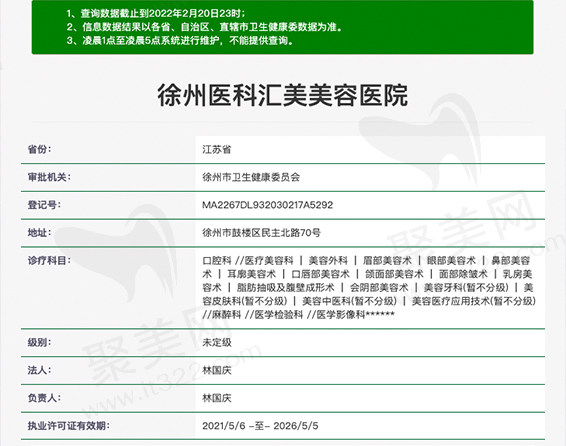Click 美容牙科(暂不分级) entry

tap(466, 288)
